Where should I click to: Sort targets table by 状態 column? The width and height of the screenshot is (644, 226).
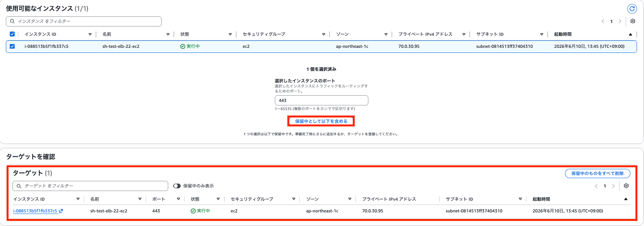[x=218, y=199]
